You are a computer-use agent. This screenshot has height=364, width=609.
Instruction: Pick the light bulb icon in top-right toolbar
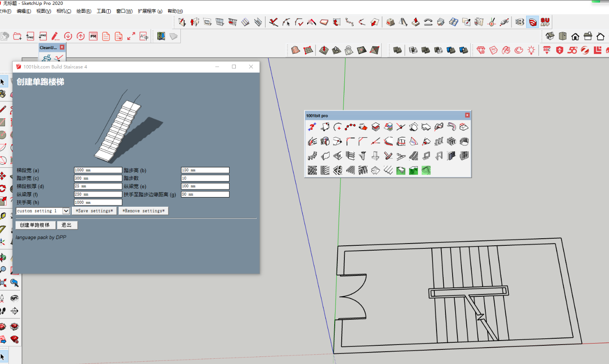(531, 50)
